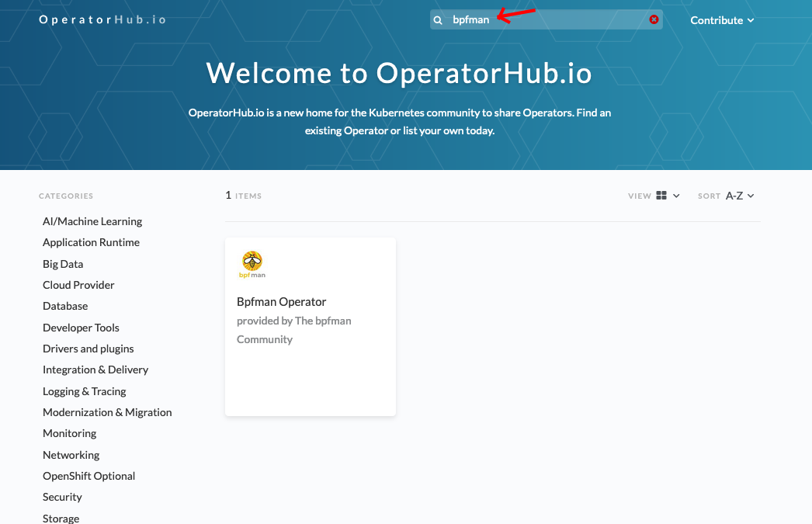Viewport: 812px width, 524px height.
Task: Click the Storage category entry
Action: (x=61, y=517)
